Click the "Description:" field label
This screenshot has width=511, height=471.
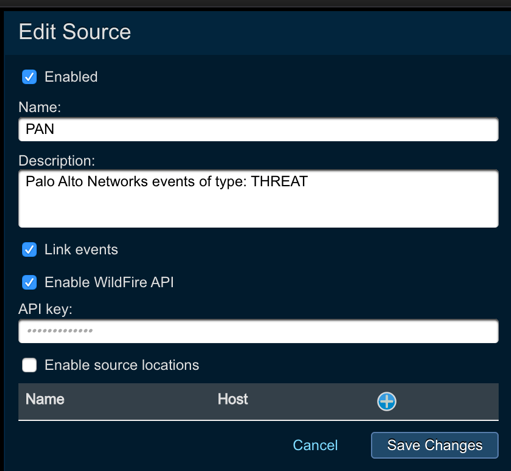pos(57,161)
